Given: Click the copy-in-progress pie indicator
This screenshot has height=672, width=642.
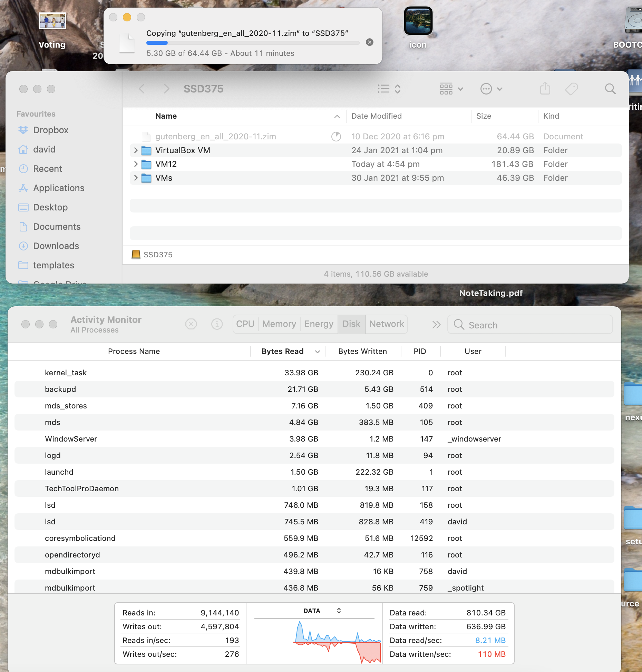Looking at the screenshot, I should [x=336, y=137].
